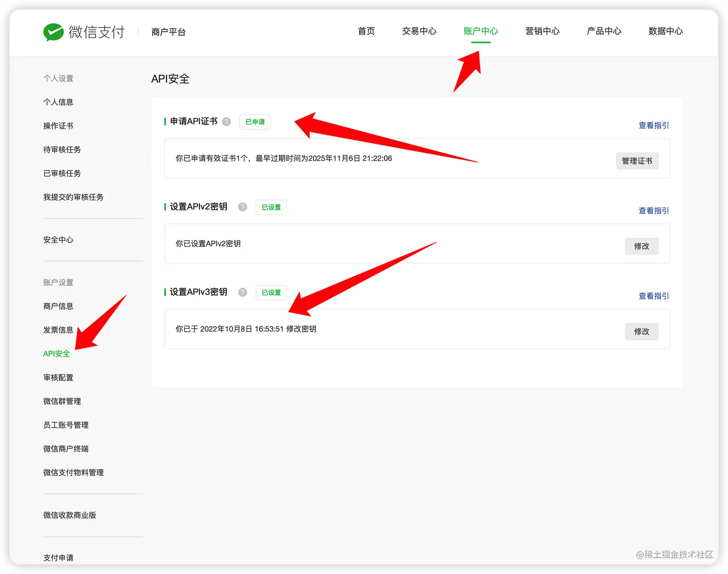728x574 pixels.
Task: Select API安全 in sidebar
Action: pos(56,354)
